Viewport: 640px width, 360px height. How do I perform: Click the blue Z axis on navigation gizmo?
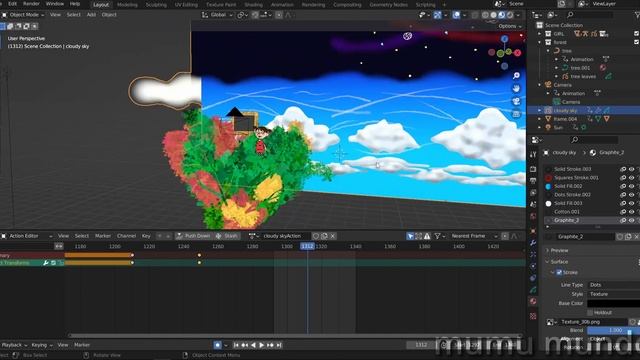point(505,39)
